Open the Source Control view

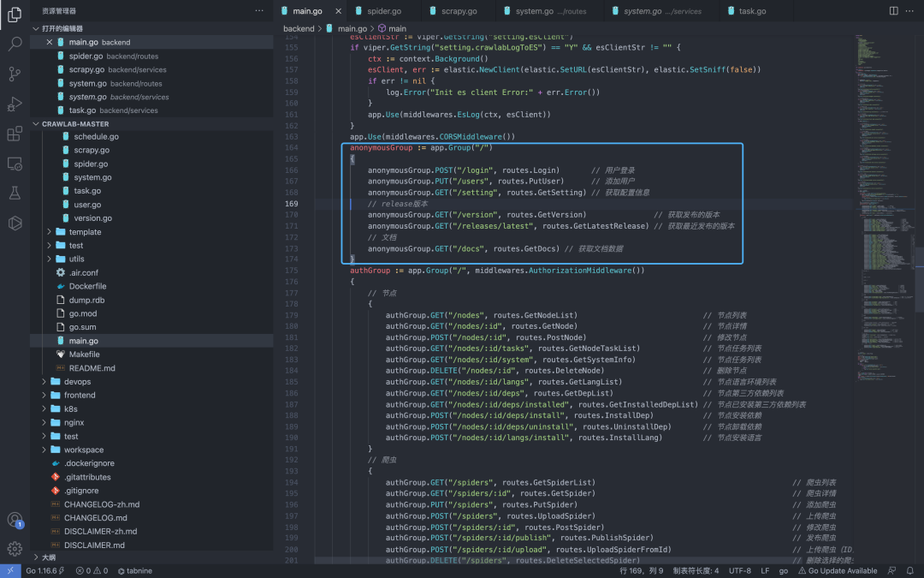coord(15,74)
